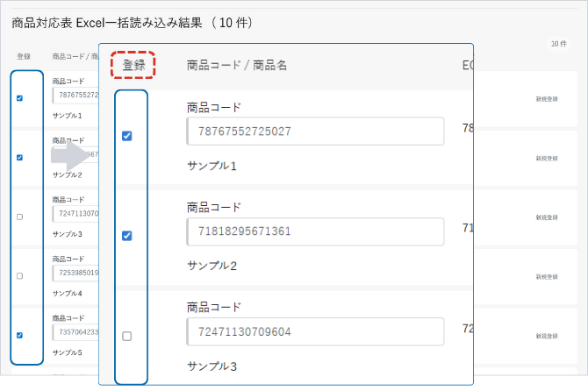Click the サンプル3 name in enlarged panel

(212, 366)
